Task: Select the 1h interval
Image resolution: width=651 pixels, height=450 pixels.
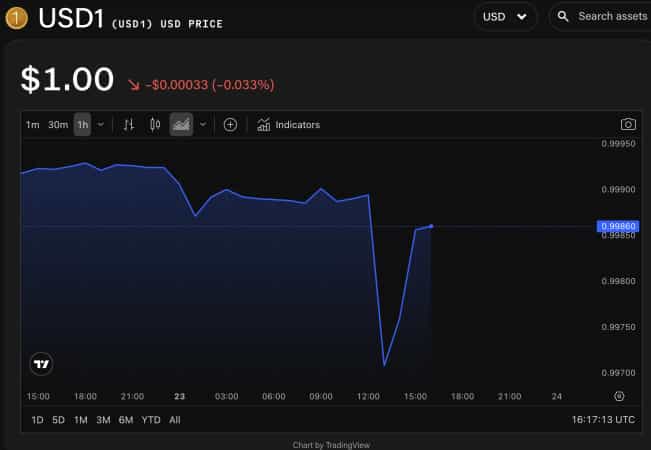Action: pos(83,125)
